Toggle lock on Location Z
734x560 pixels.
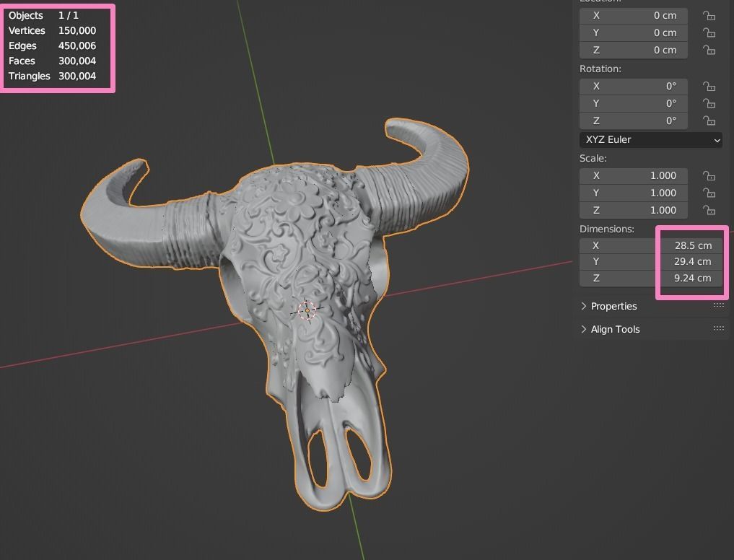709,50
